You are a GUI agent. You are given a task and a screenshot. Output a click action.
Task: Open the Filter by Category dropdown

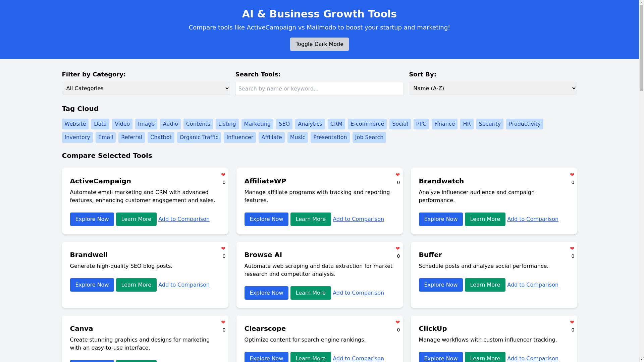tap(146, 88)
